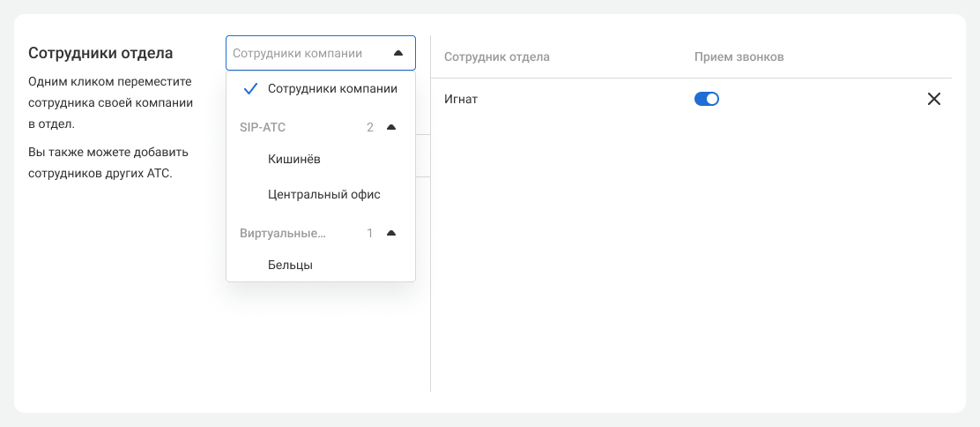Click the SIP-АТС count badge 2
The width and height of the screenshot is (980, 427).
click(370, 127)
